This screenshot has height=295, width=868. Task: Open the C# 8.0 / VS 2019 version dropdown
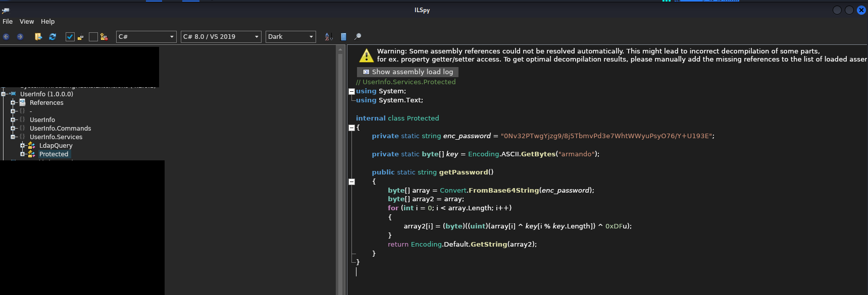coord(221,37)
